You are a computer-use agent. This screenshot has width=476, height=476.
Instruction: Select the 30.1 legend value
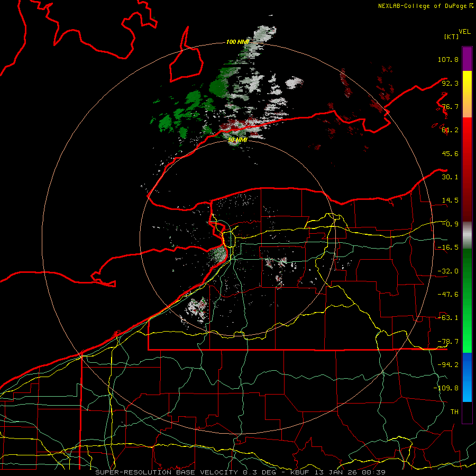(x=450, y=177)
